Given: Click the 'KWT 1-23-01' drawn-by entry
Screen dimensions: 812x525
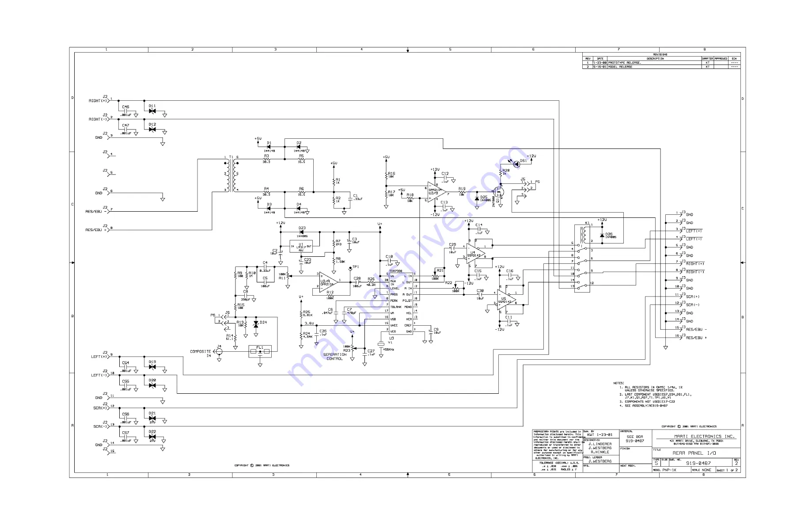Looking at the screenshot, I should point(600,435).
